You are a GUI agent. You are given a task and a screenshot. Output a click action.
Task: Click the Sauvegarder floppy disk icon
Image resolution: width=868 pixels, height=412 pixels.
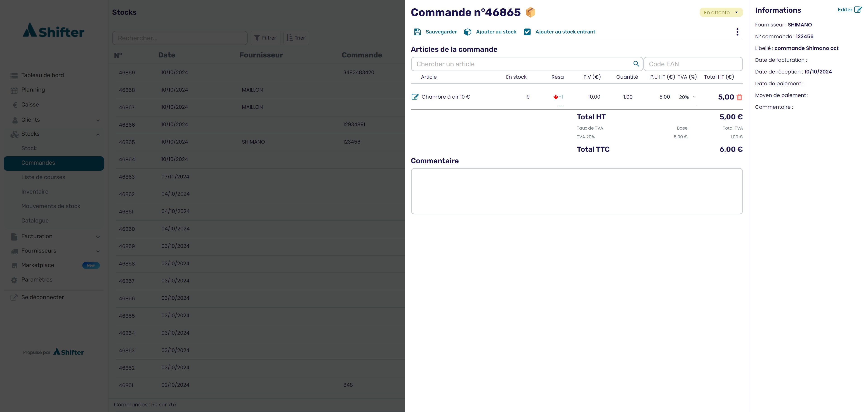tap(417, 32)
